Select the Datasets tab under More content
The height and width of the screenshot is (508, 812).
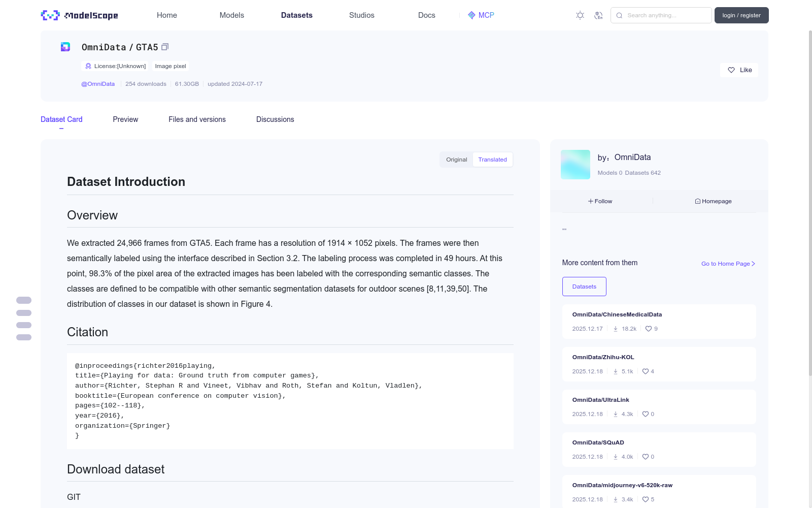pyautogui.click(x=584, y=287)
